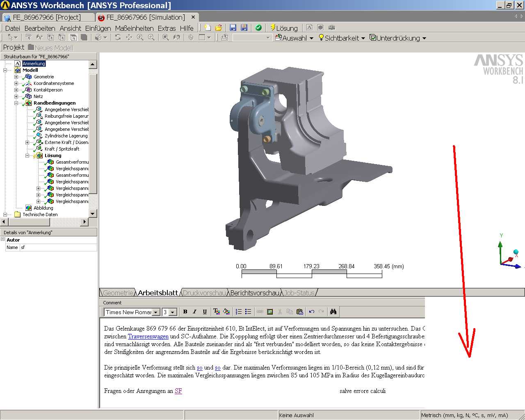Switch to the Berichtsvorschau tab
The height and width of the screenshot is (420, 525).
point(254,292)
